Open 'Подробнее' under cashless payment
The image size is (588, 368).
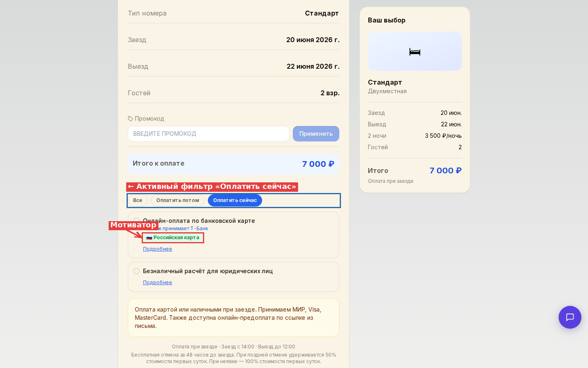pyautogui.click(x=157, y=283)
